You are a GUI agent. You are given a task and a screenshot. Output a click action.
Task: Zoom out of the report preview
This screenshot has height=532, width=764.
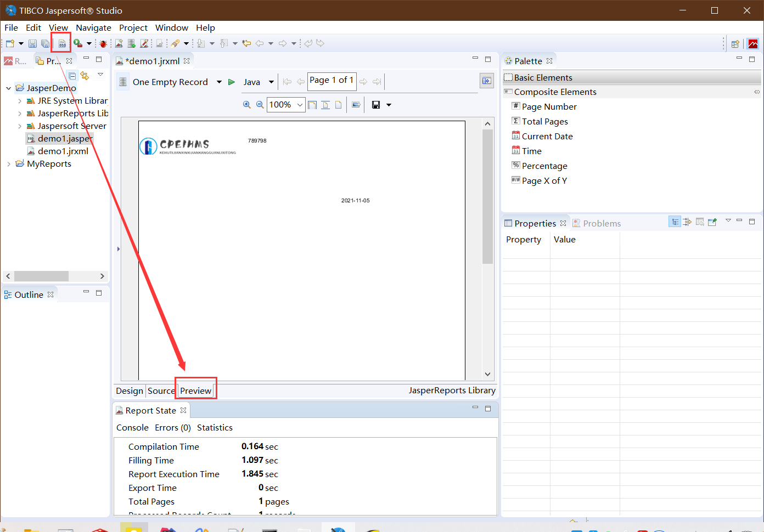tap(260, 104)
